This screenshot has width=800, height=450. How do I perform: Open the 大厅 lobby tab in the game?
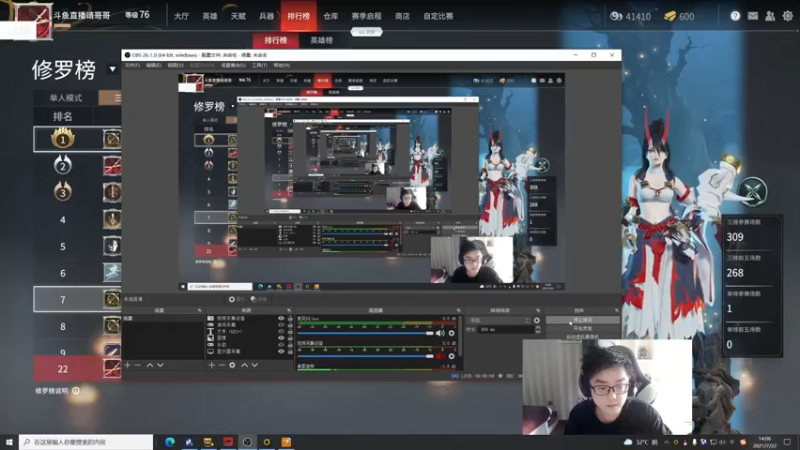(x=181, y=16)
